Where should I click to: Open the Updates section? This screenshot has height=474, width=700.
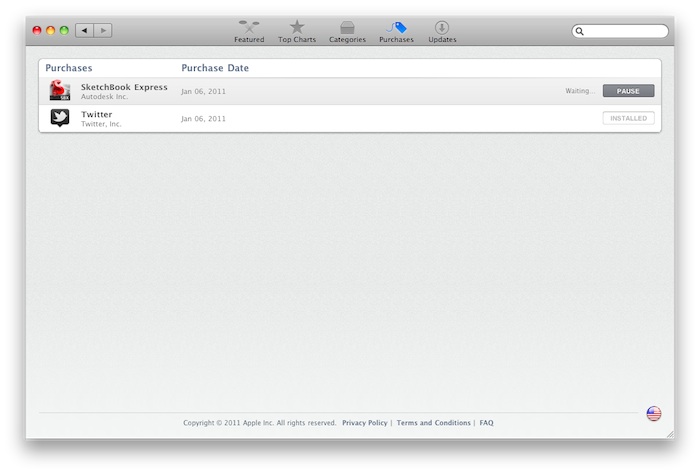tap(442, 32)
